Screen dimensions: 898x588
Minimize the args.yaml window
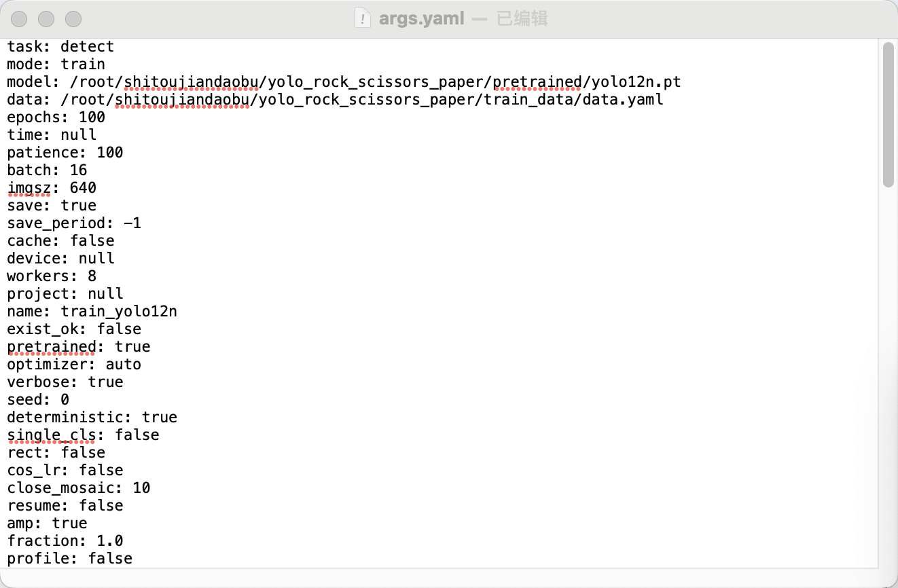(x=46, y=18)
